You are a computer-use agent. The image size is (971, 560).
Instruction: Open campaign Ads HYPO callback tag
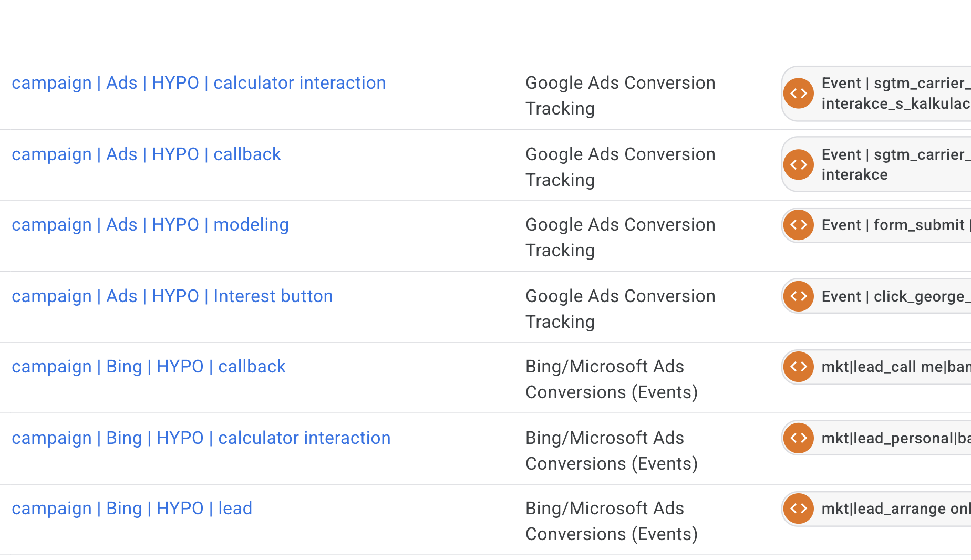tap(146, 154)
